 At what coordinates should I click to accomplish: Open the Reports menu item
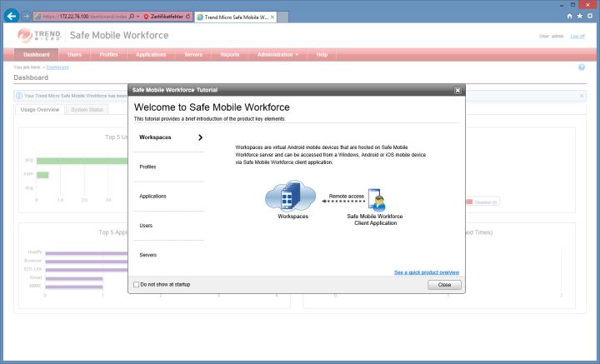230,54
